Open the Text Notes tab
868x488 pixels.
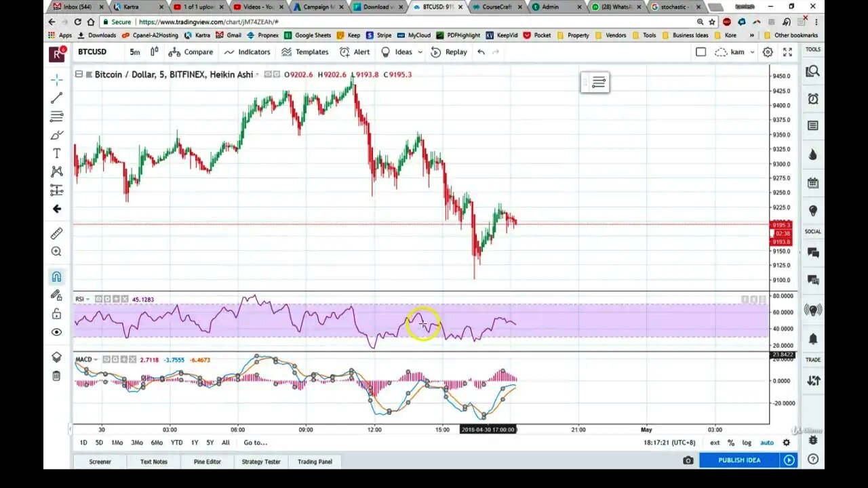(154, 462)
